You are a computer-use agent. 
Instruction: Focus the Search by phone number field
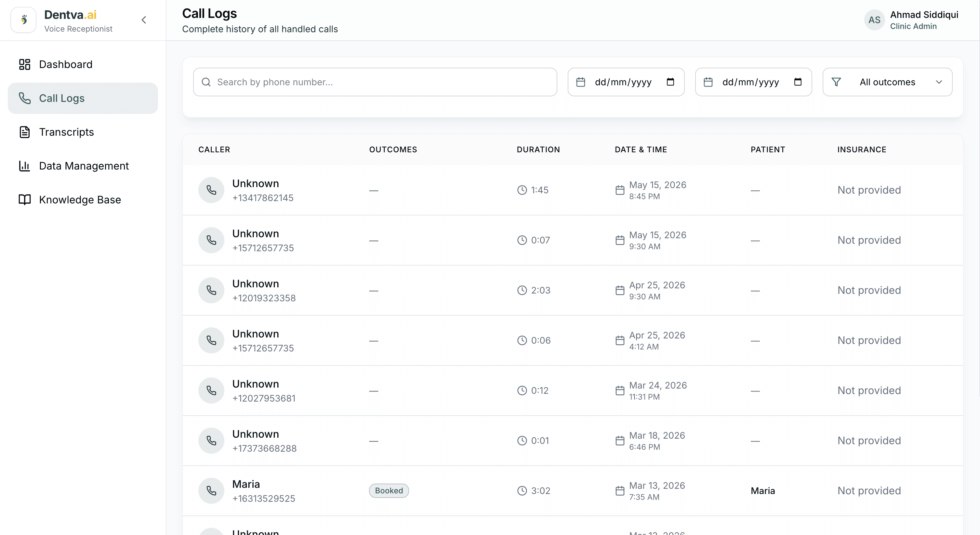pyautogui.click(x=375, y=82)
